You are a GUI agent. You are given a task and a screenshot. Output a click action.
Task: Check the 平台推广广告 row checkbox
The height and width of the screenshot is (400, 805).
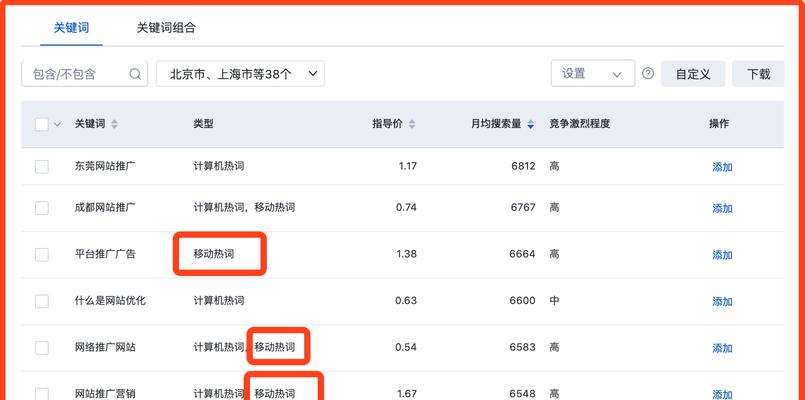click(42, 255)
